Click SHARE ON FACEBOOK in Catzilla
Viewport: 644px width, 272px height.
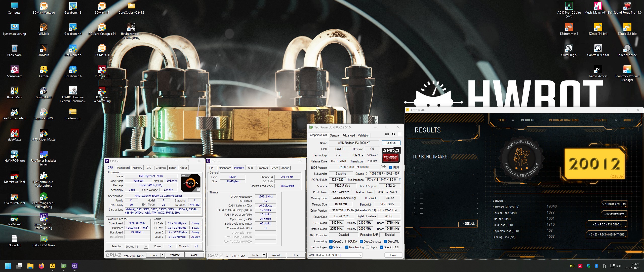pos(606,224)
